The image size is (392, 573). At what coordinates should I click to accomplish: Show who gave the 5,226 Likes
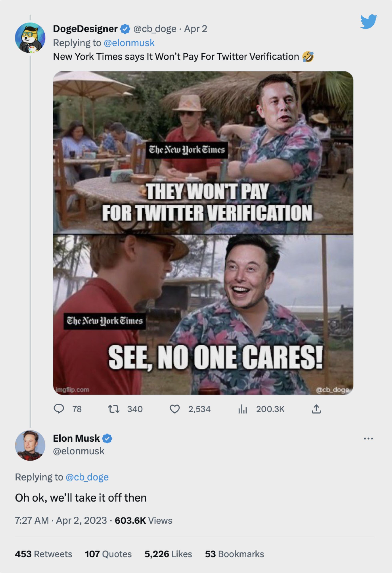(x=168, y=554)
